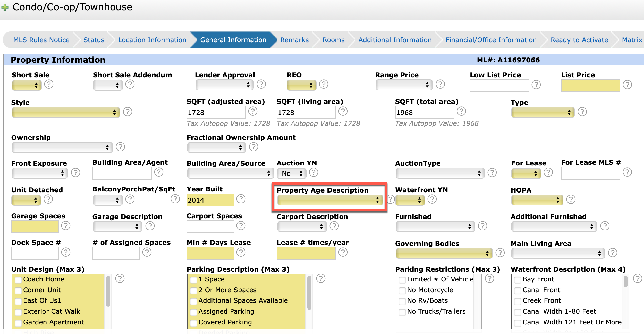Go to Location Information tab

pos(152,40)
